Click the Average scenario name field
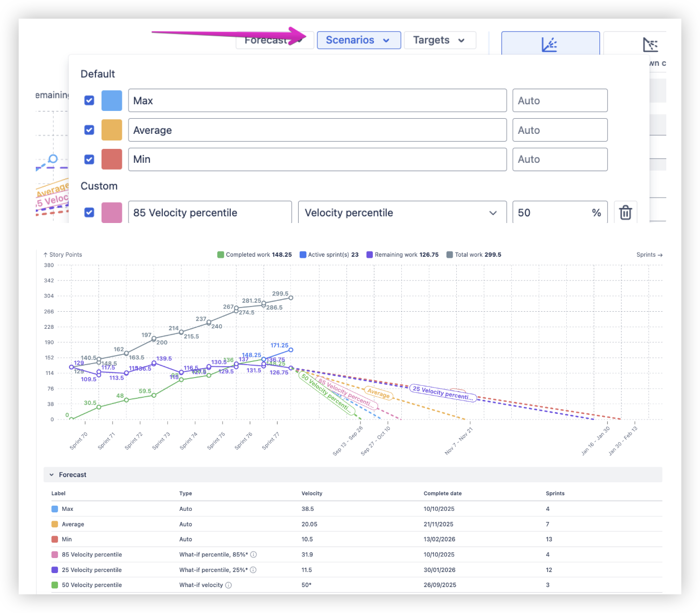 tap(317, 130)
